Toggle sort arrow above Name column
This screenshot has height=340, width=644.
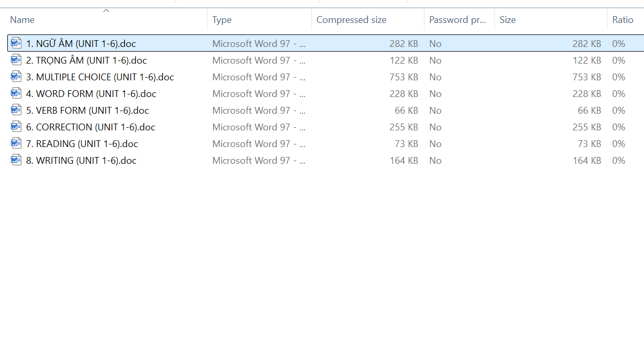[x=106, y=10]
